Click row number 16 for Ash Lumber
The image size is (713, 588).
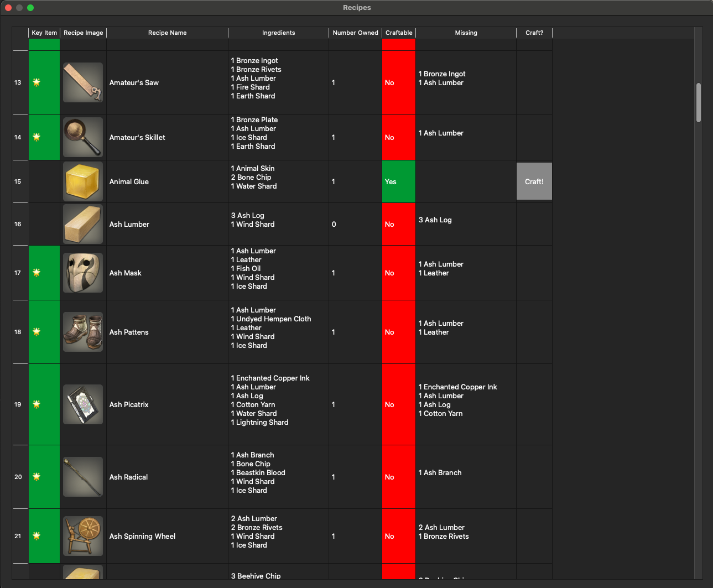[18, 224]
